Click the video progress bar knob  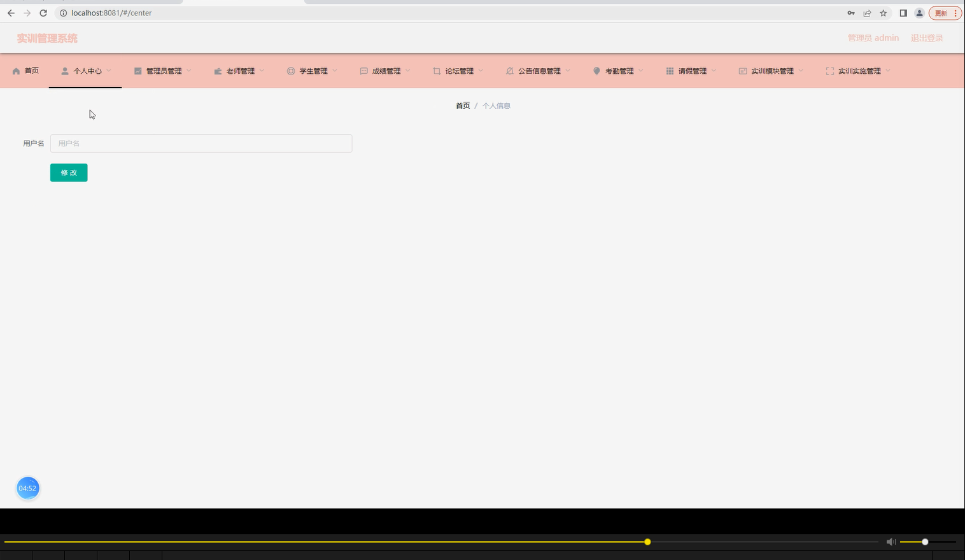coord(647,542)
